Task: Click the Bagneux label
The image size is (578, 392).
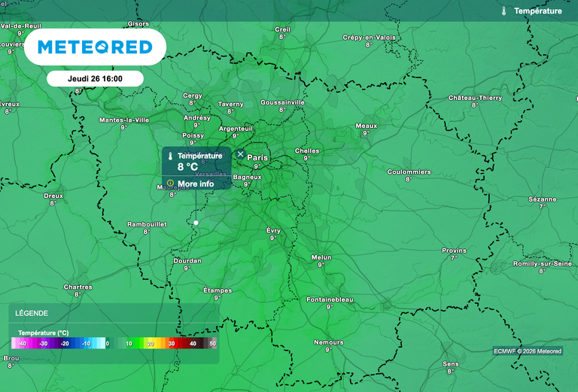Action: point(247,177)
